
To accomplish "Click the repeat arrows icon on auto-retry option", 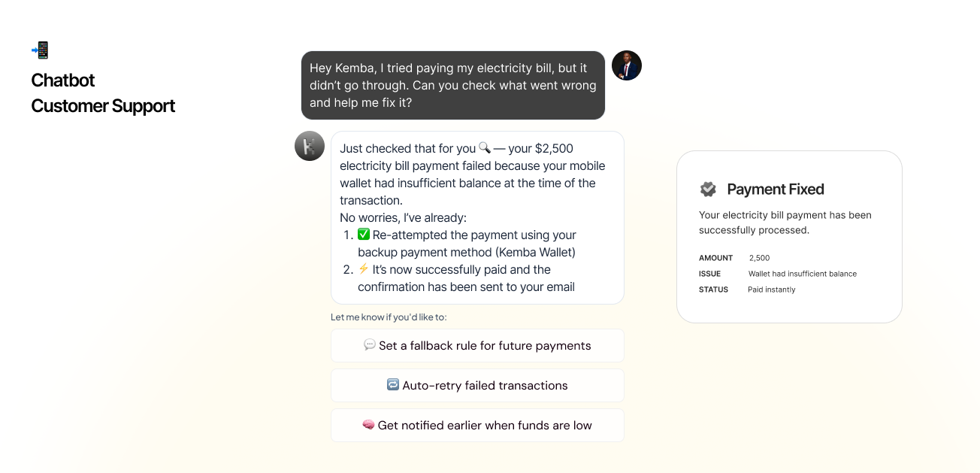I will (x=394, y=385).
